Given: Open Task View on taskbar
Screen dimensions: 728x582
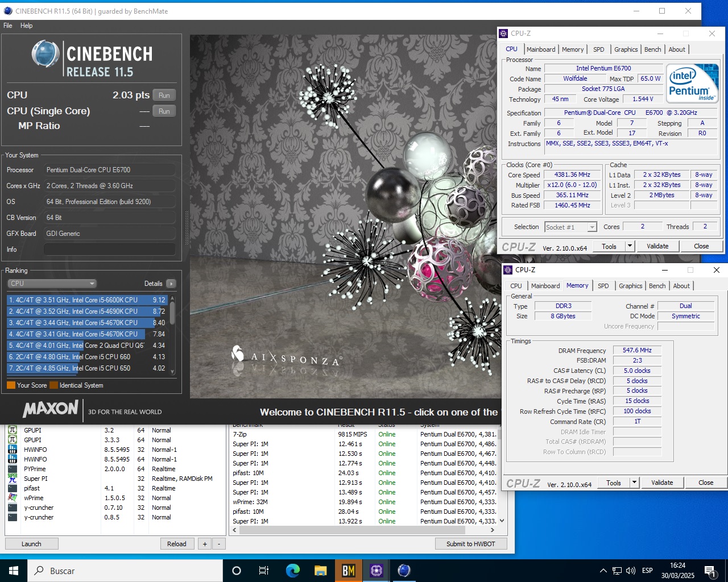Looking at the screenshot, I should coord(264,571).
